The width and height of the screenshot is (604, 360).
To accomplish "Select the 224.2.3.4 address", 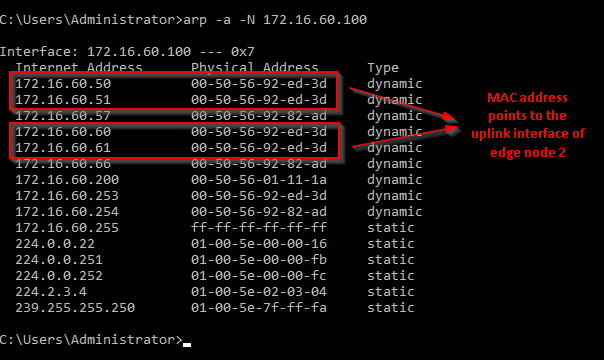I will coord(51,291).
